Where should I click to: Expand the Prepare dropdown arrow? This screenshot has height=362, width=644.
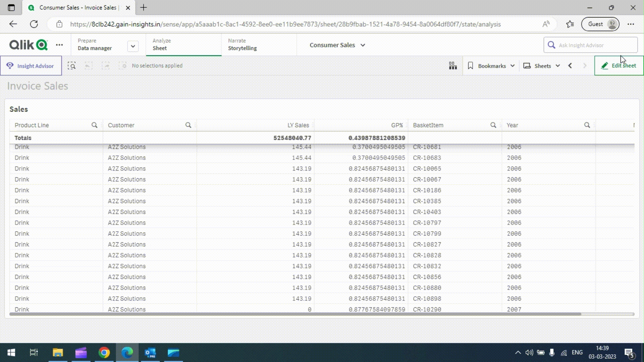coord(133,46)
